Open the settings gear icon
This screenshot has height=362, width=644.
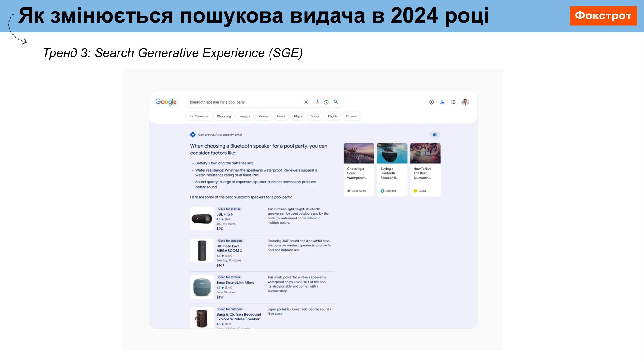point(431,102)
